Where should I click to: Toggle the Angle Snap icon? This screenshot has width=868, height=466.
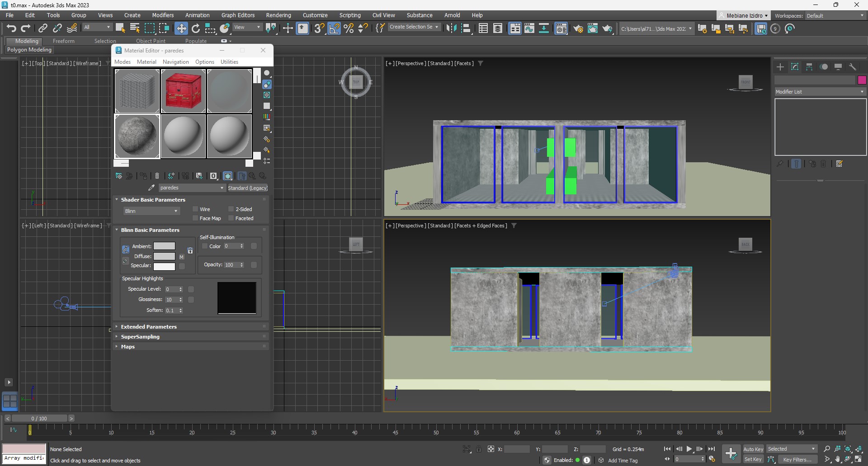(334, 28)
